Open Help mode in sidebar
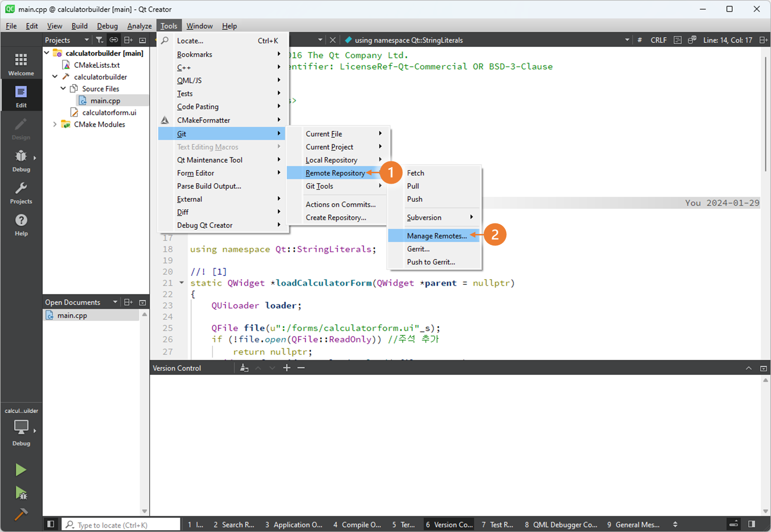 click(x=21, y=225)
